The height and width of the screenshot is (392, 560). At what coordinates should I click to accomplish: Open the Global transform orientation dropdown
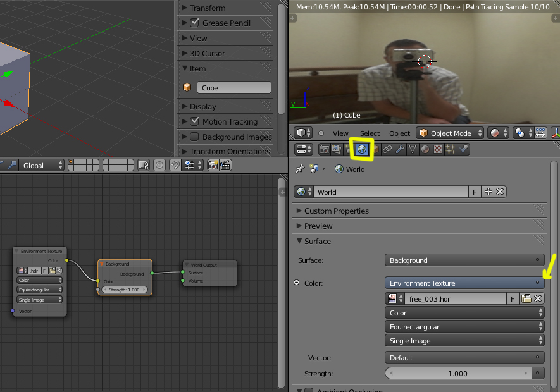[41, 165]
